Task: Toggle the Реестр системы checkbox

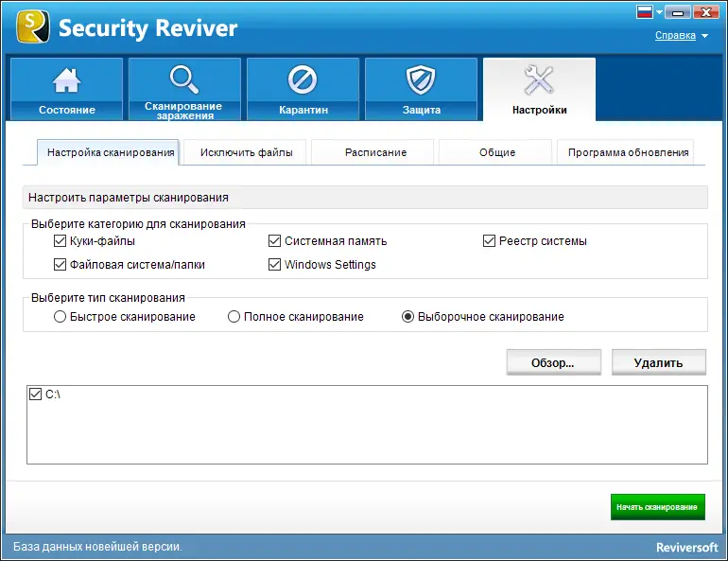Action: (x=489, y=241)
